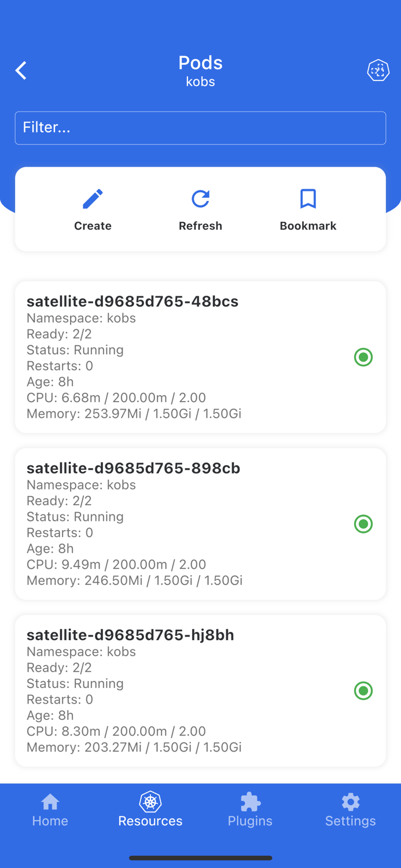Image resolution: width=401 pixels, height=868 pixels.
Task: Click the Bookmark label text
Action: pos(308,226)
